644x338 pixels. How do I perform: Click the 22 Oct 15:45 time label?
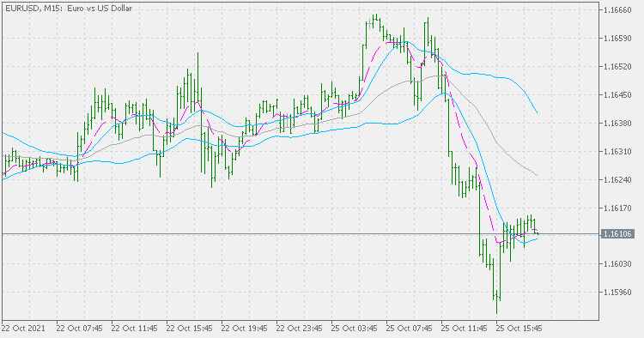click(190, 329)
